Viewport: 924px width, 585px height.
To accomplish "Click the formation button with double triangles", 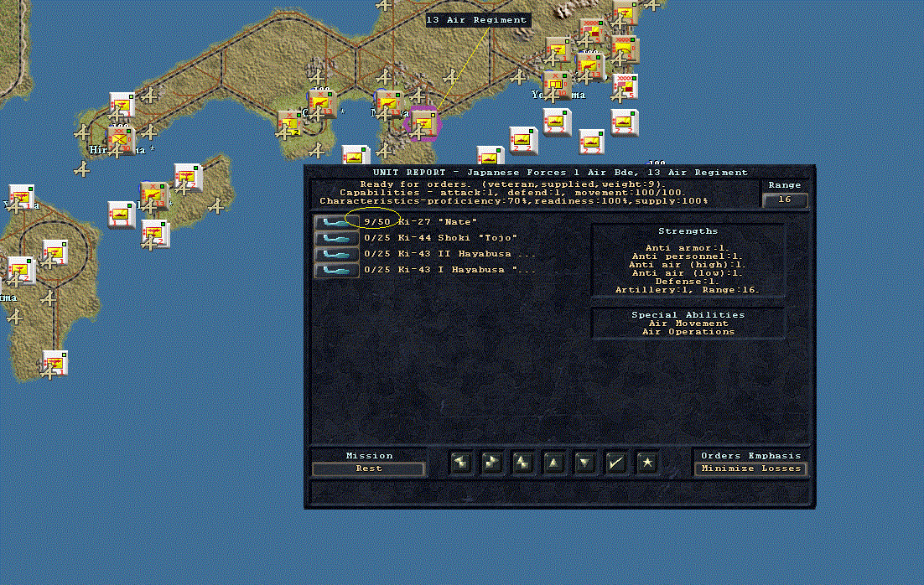I will (x=522, y=463).
